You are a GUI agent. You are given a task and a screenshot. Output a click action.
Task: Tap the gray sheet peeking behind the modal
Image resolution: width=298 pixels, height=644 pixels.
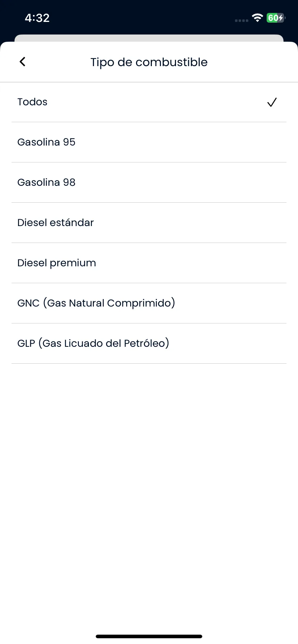[149, 38]
